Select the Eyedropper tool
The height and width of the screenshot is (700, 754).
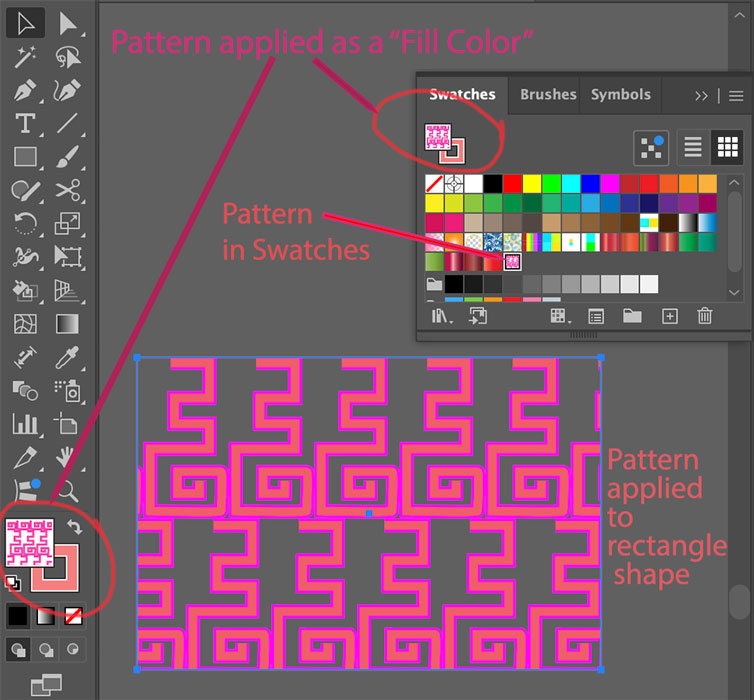(67, 357)
